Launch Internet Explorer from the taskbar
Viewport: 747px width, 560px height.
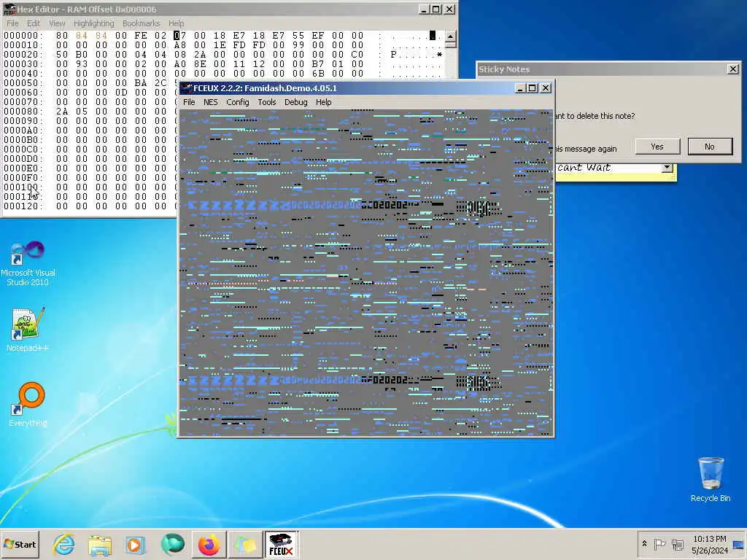point(64,544)
